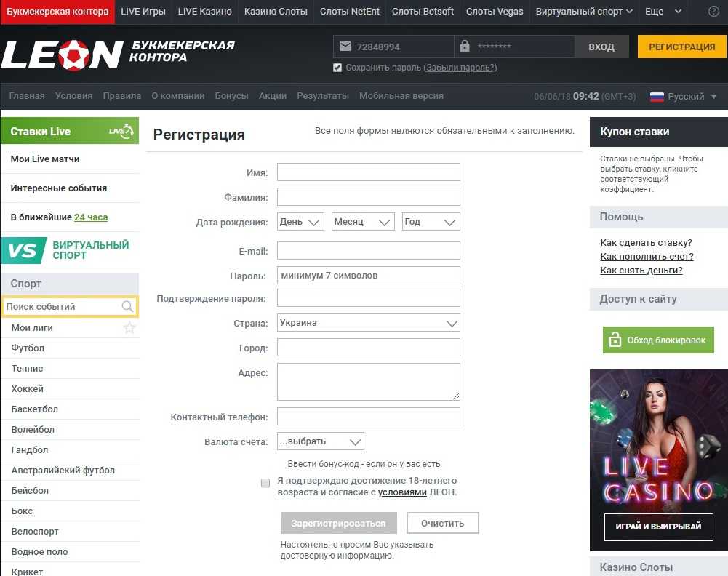This screenshot has height=576, width=728.
Task: Select Теннис in sports list
Action: coord(70,369)
